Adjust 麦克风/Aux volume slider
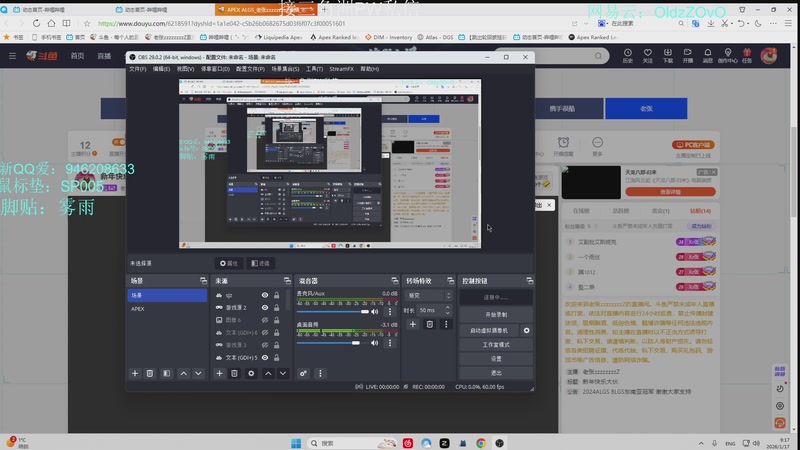 [333, 311]
